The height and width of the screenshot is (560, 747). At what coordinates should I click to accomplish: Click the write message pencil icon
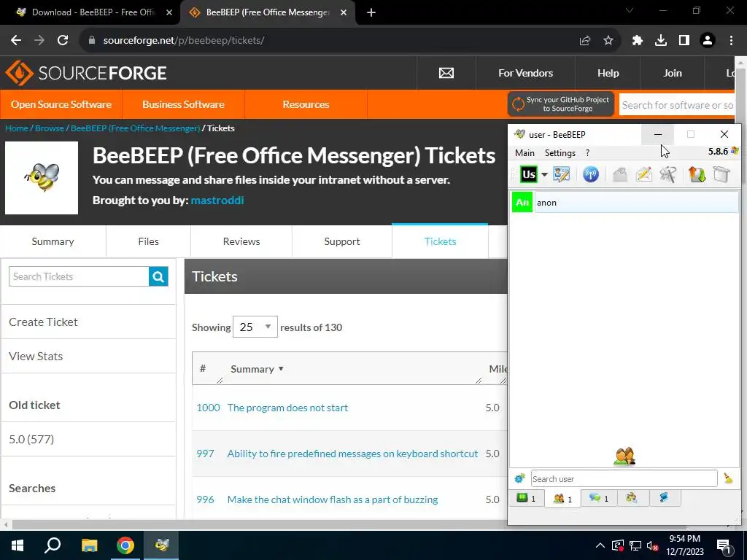pyautogui.click(x=643, y=174)
